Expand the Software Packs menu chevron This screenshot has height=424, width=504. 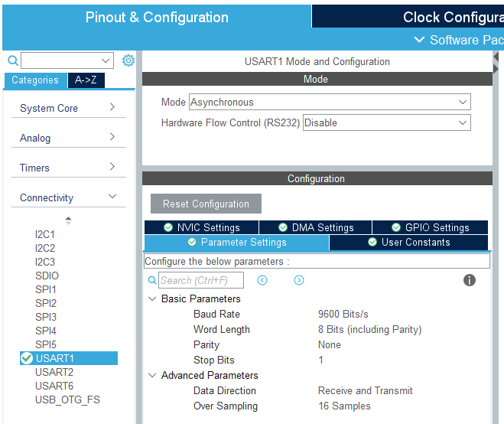pos(419,40)
